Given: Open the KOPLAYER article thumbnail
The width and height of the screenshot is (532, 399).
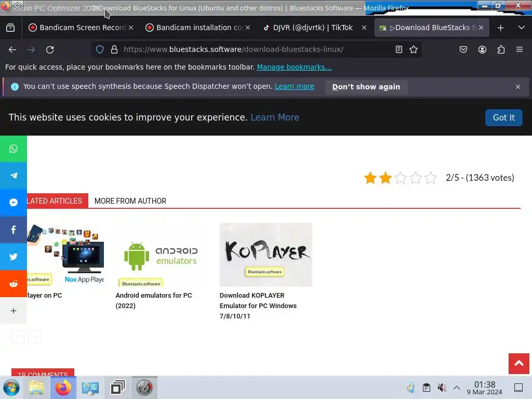Looking at the screenshot, I should click(266, 255).
